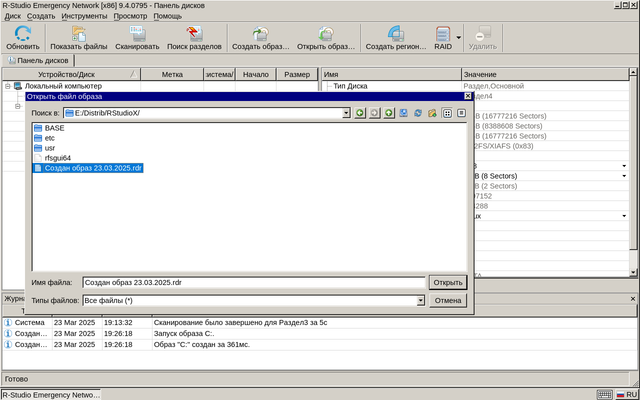640x400 pixels.
Task: Select the BASE folder icon
Action: click(x=38, y=128)
